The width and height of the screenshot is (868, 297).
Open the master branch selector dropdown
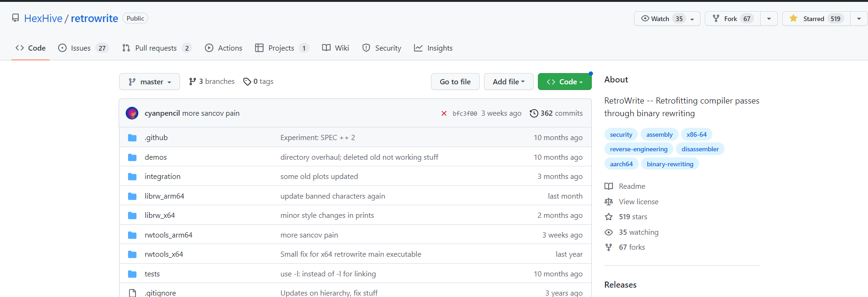click(150, 82)
